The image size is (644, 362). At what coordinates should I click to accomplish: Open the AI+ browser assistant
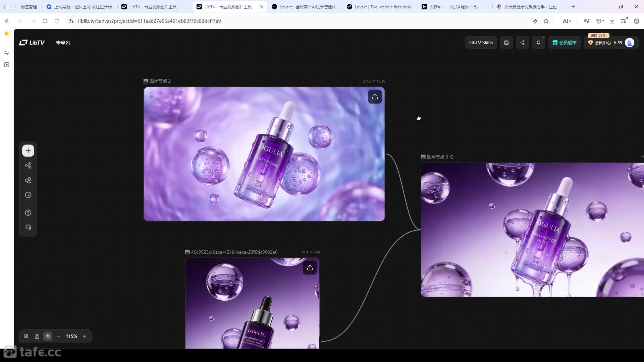click(567, 21)
